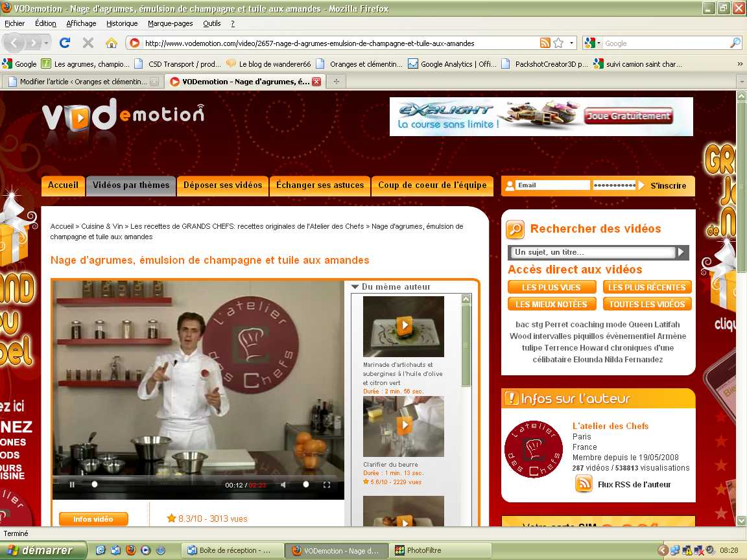This screenshot has width=747, height=560.
Task: Click scroll-up arrow of author video list
Action: 466,299
